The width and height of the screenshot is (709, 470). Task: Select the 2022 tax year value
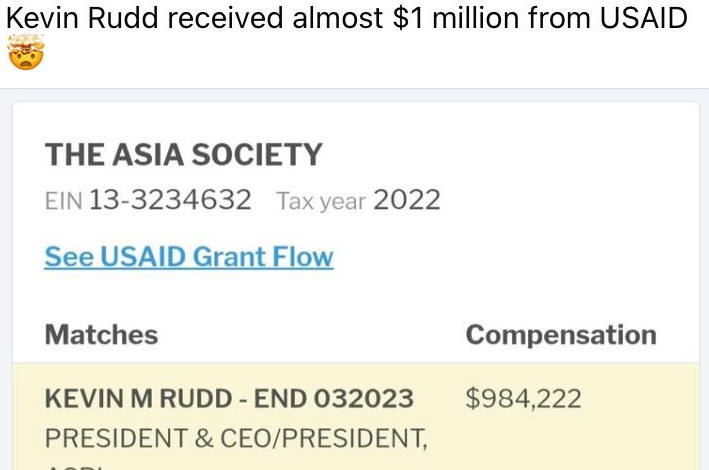[x=407, y=200]
